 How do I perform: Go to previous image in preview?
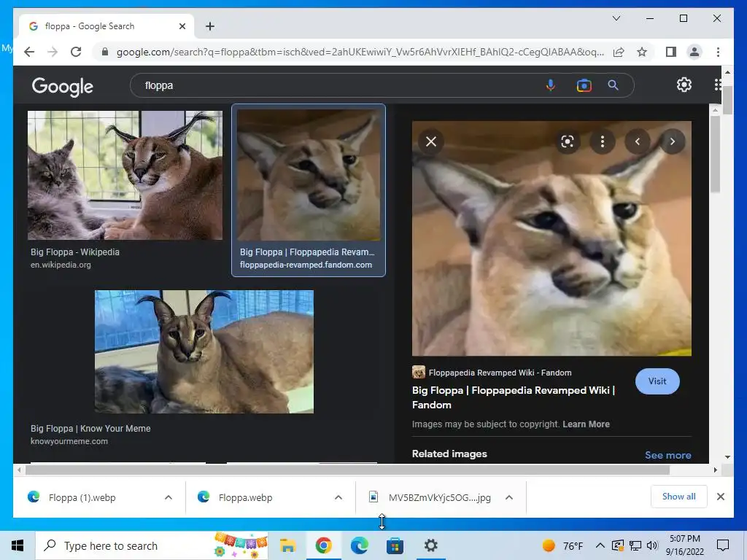(638, 141)
